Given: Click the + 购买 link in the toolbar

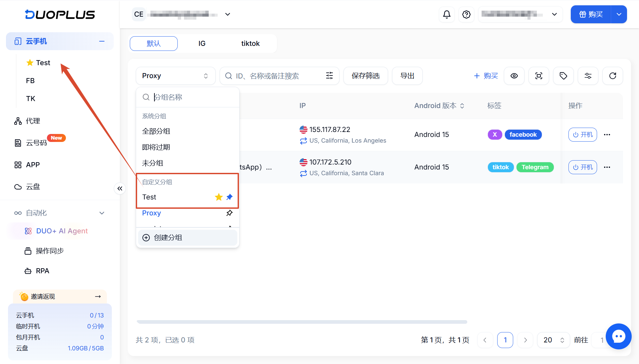Looking at the screenshot, I should point(486,76).
